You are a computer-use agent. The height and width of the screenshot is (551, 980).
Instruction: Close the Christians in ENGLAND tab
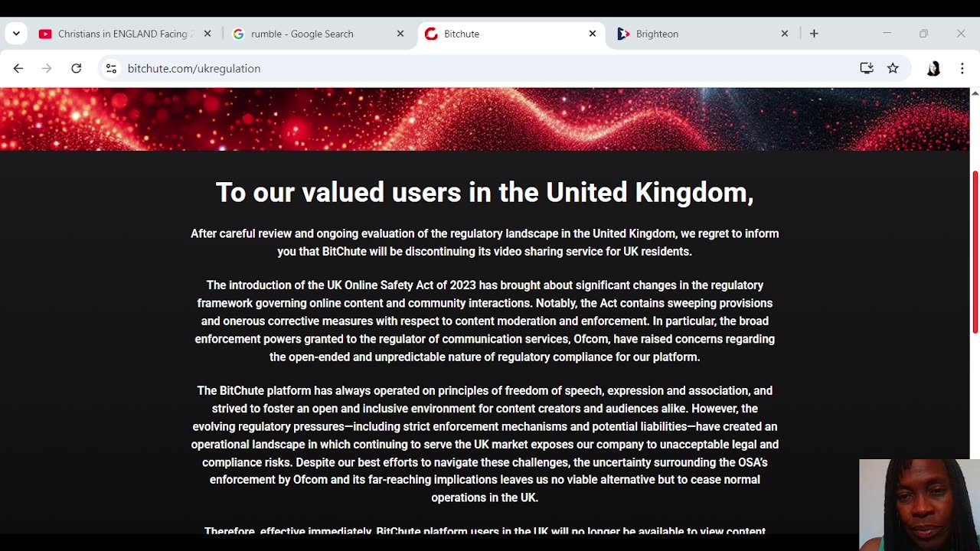point(207,34)
